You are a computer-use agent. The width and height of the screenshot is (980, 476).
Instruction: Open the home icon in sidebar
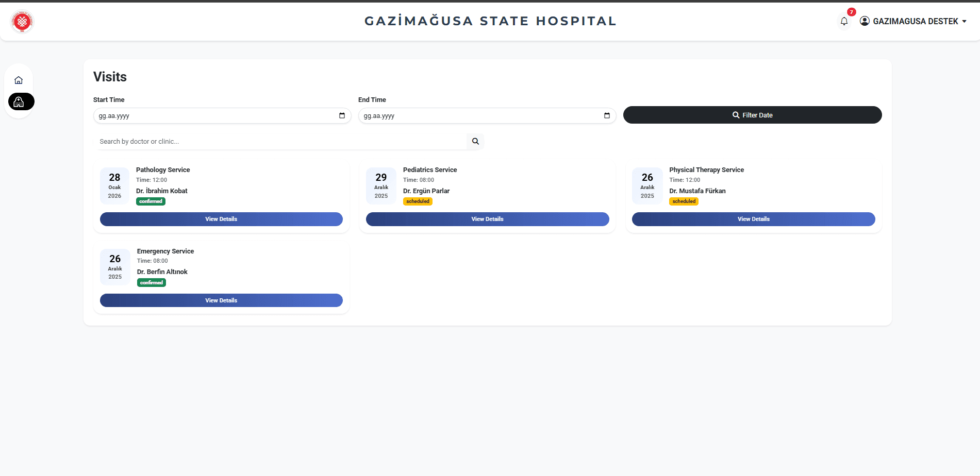click(19, 80)
